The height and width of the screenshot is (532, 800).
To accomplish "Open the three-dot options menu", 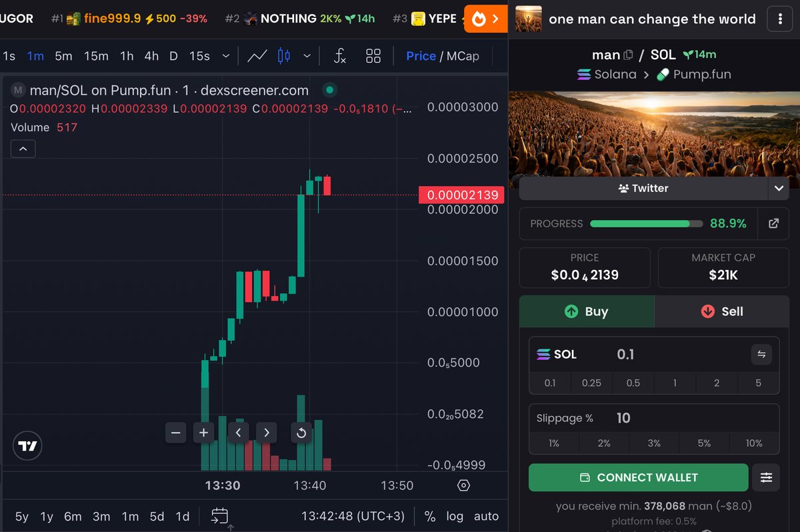I will click(x=780, y=19).
